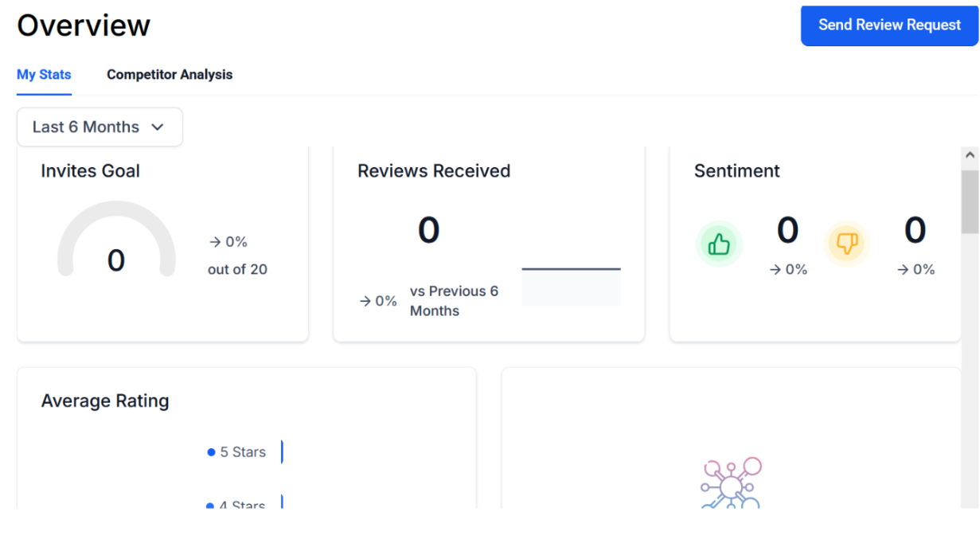Click the positive sentiment trend arrow
Image resolution: width=980 pixels, height=543 pixels.
click(x=775, y=270)
